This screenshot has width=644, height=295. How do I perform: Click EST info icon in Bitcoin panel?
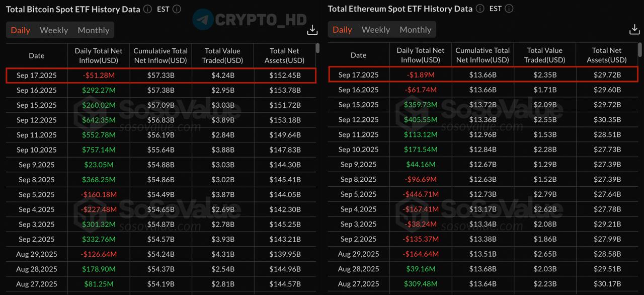point(177,9)
